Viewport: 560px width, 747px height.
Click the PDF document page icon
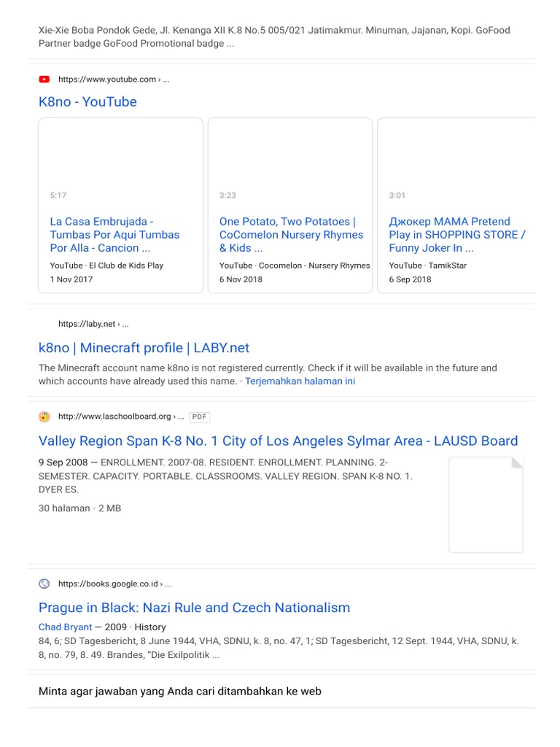click(486, 505)
